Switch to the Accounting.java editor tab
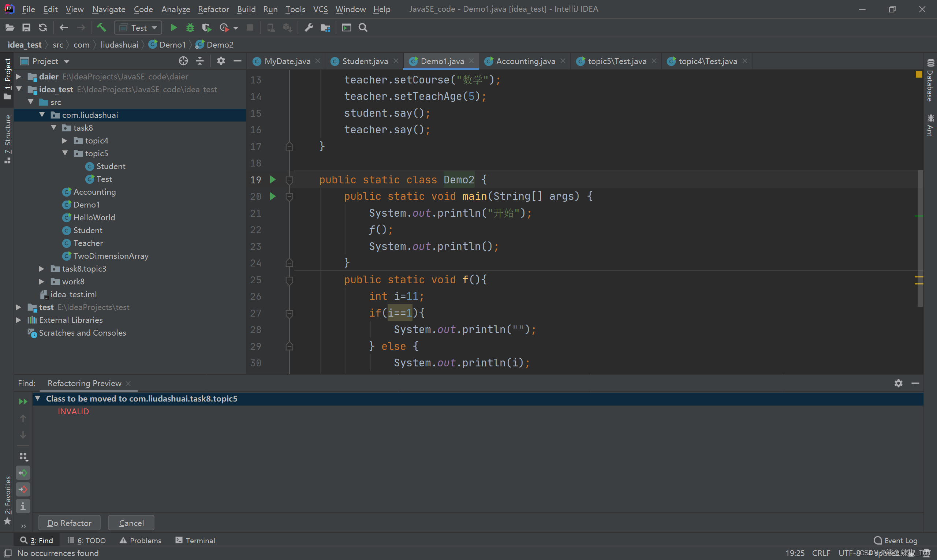Viewport: 937px width, 560px height. 525,61
